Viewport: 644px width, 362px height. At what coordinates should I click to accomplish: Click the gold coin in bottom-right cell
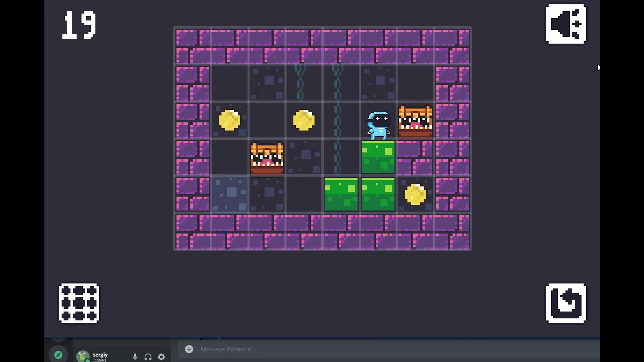(x=415, y=194)
